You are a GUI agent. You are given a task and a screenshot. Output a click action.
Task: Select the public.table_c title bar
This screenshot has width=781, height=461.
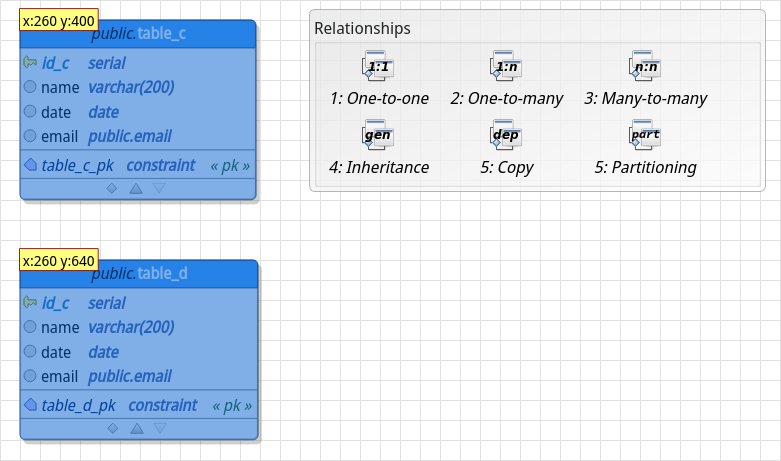coord(150,34)
